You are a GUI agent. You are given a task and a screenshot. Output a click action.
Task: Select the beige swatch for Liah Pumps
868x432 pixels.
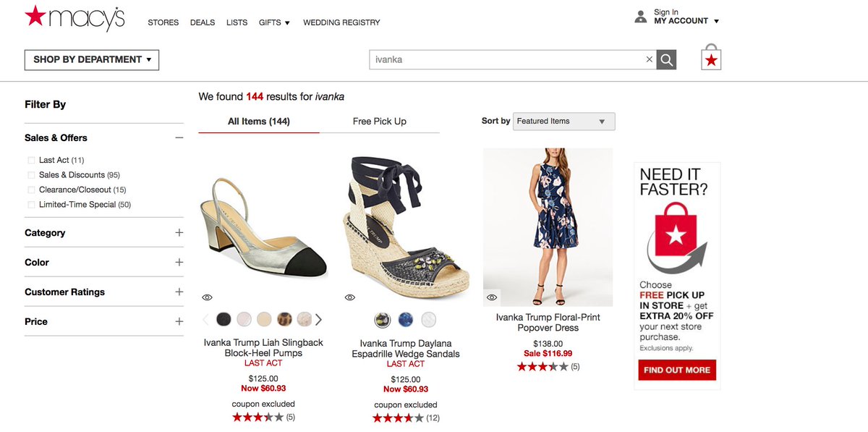(x=264, y=319)
